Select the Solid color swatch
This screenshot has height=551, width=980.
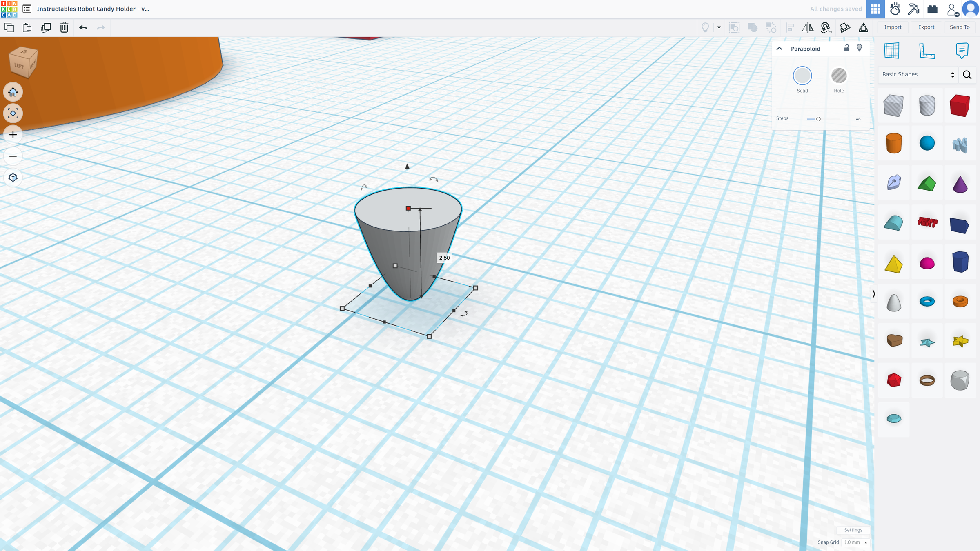802,76
